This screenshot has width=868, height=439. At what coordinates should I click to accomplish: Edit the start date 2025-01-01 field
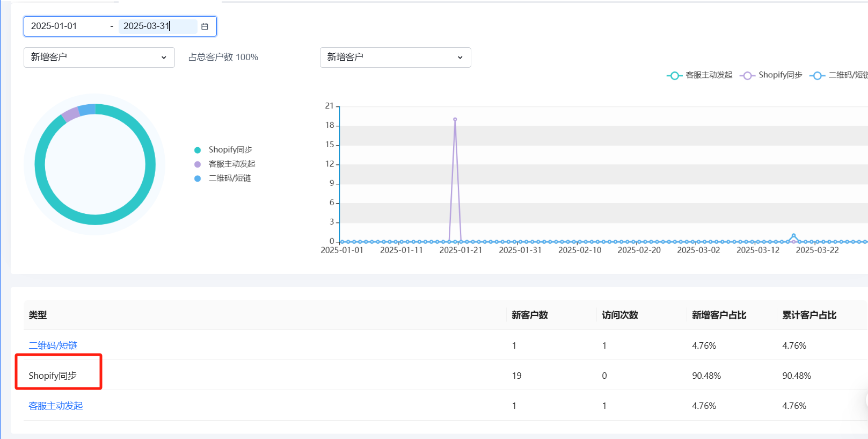(67, 26)
